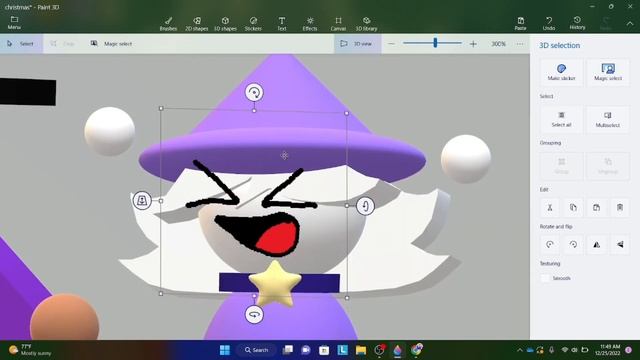640x360 pixels.
Task: Flip the selection horizontally
Action: coord(596,244)
